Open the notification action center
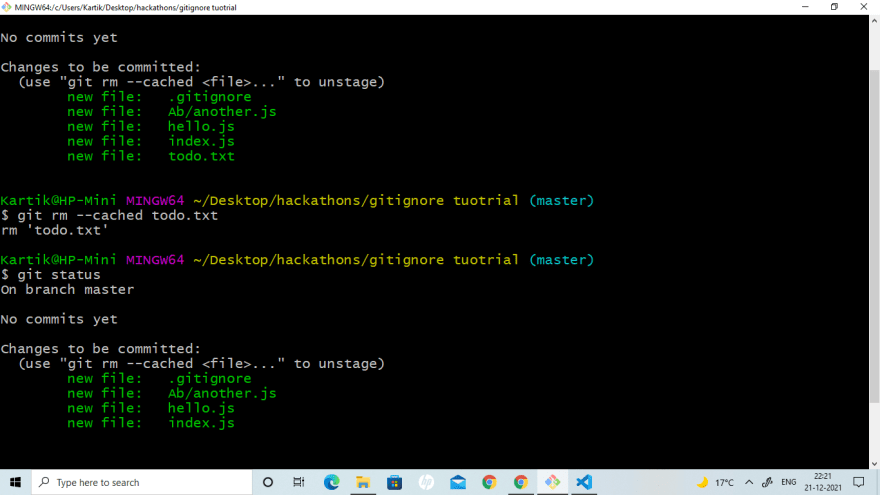 pyautogui.click(x=859, y=482)
